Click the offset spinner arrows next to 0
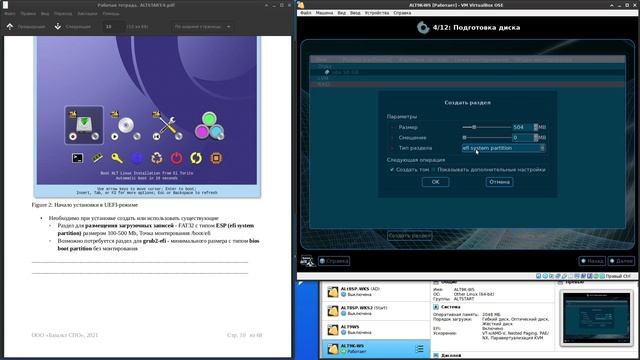640x360 pixels. (x=536, y=138)
